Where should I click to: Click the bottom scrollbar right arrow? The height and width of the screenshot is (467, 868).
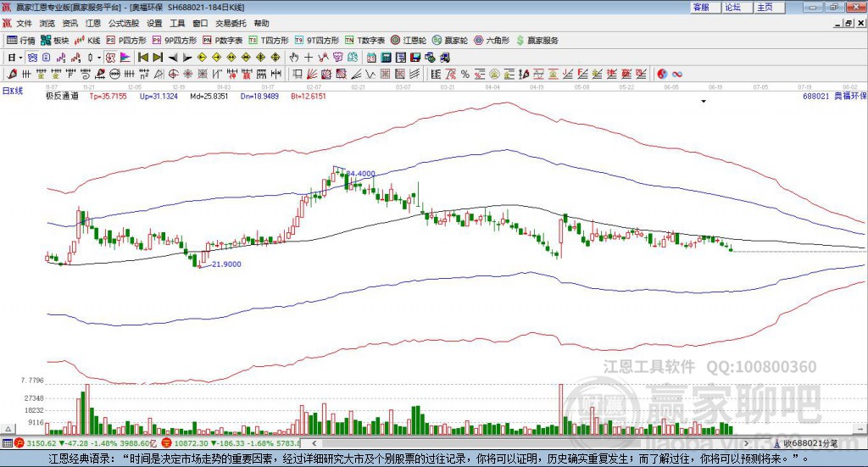pos(746,443)
